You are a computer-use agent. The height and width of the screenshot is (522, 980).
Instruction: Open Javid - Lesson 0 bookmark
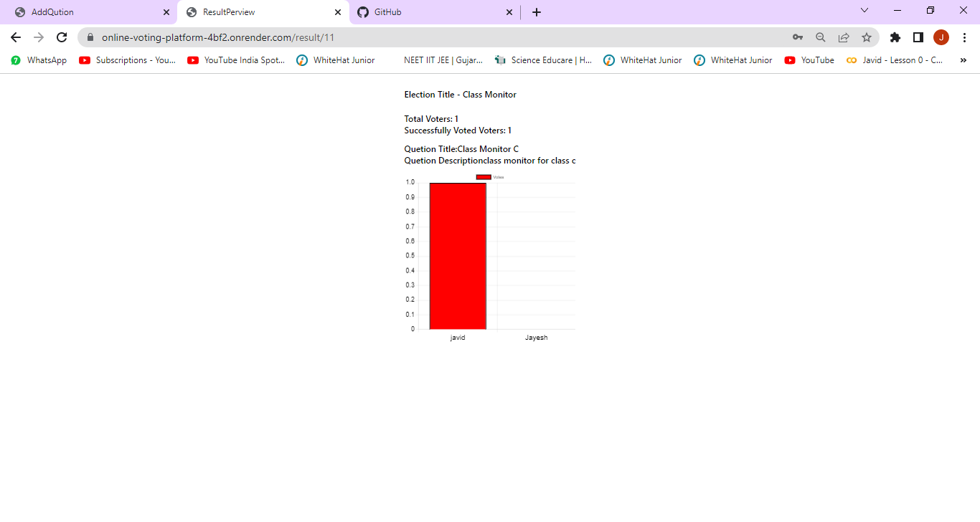coord(895,60)
